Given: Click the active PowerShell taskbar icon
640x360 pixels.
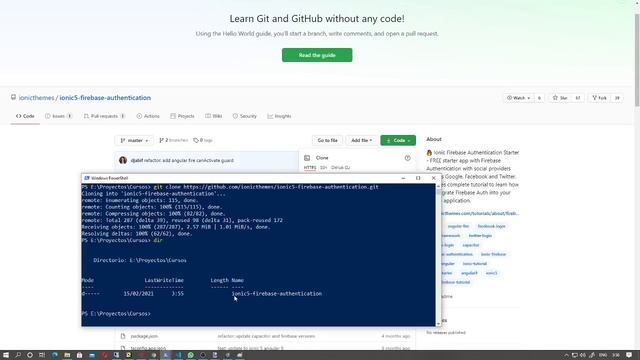Looking at the screenshot, I should click(166, 355).
